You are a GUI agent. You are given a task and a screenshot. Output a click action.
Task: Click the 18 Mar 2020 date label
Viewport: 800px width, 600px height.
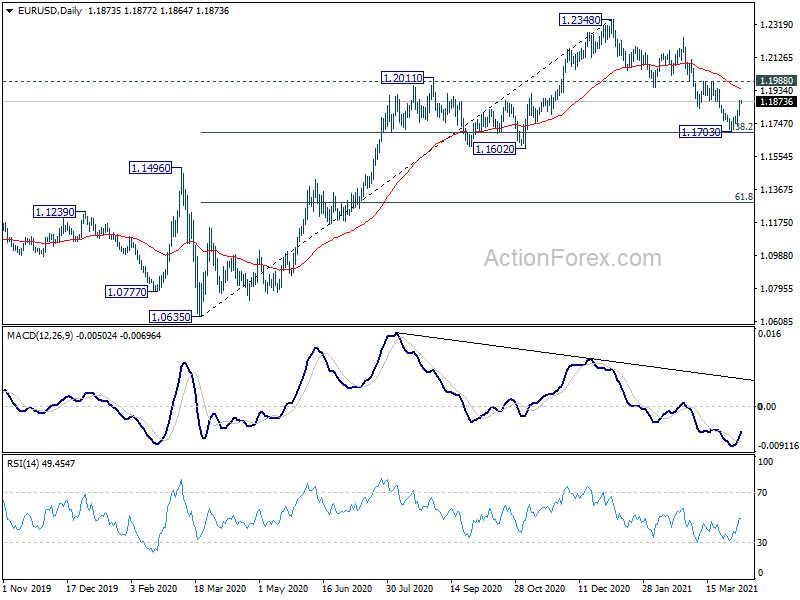pos(220,588)
